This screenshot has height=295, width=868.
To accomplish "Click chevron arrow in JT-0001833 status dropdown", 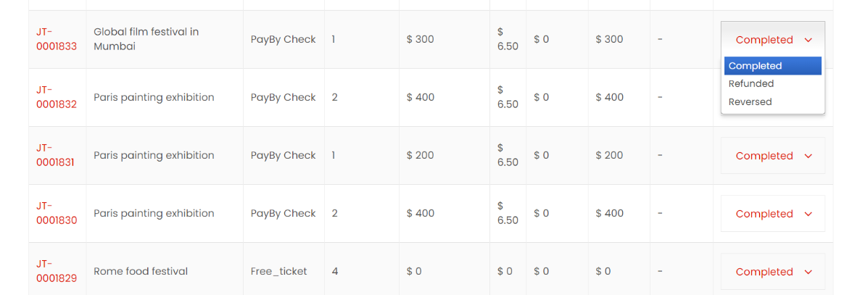I will coord(809,40).
